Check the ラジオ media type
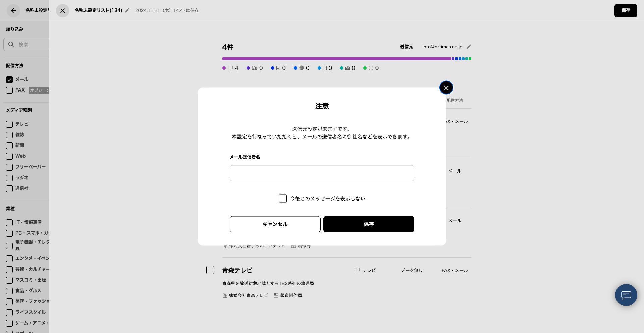 point(9,178)
